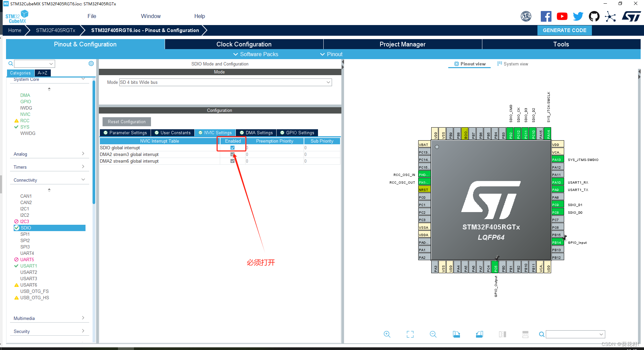Open the YouTube channel icon
Viewport: 644px width, 350px height.
[x=562, y=16]
